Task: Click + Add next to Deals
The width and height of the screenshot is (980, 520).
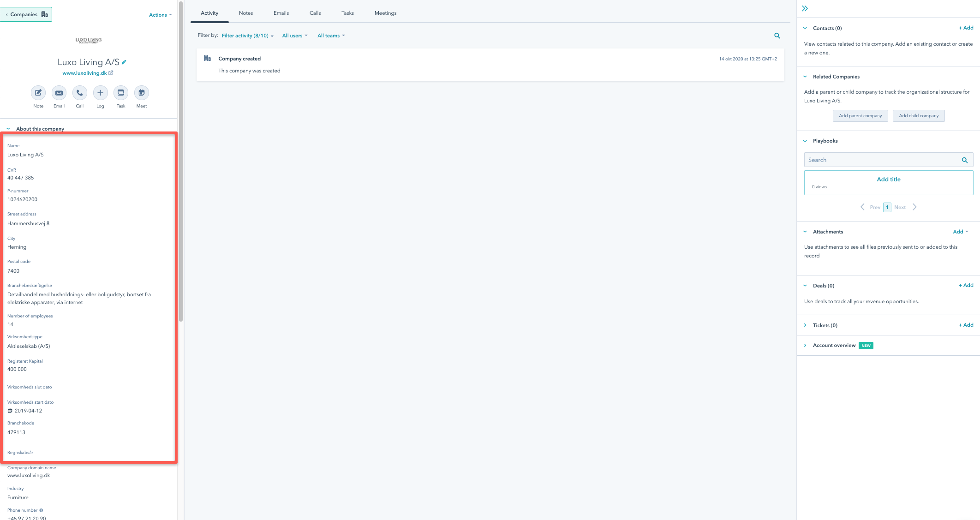Action: pyautogui.click(x=966, y=285)
